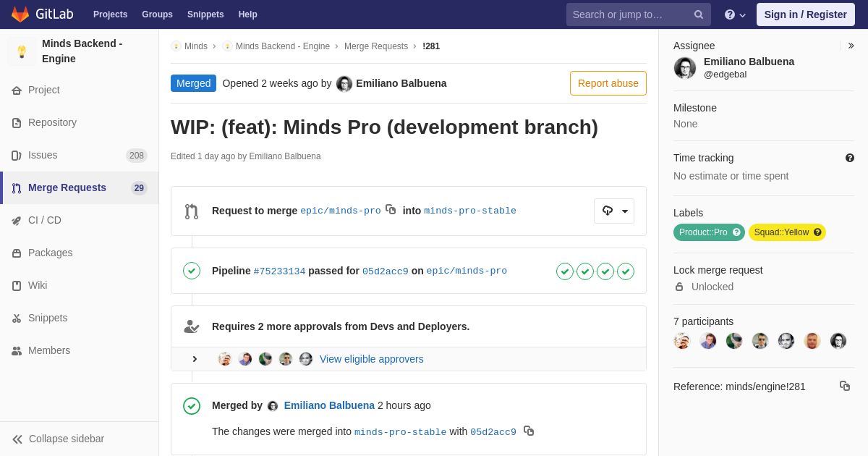Screen dimensions: 868x456
Task: Collapse the right sidebar with double chevron
Action: pos(851,46)
